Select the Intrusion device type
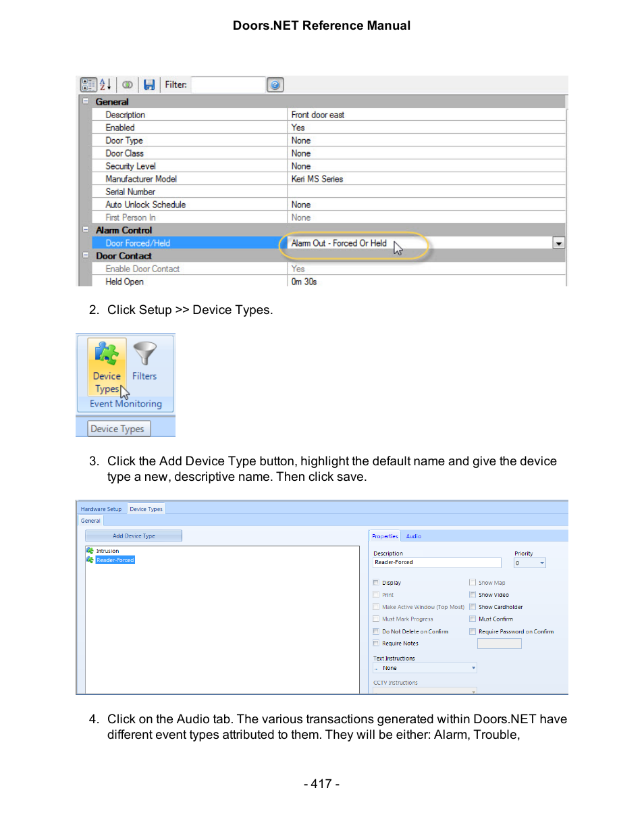 point(107,551)
